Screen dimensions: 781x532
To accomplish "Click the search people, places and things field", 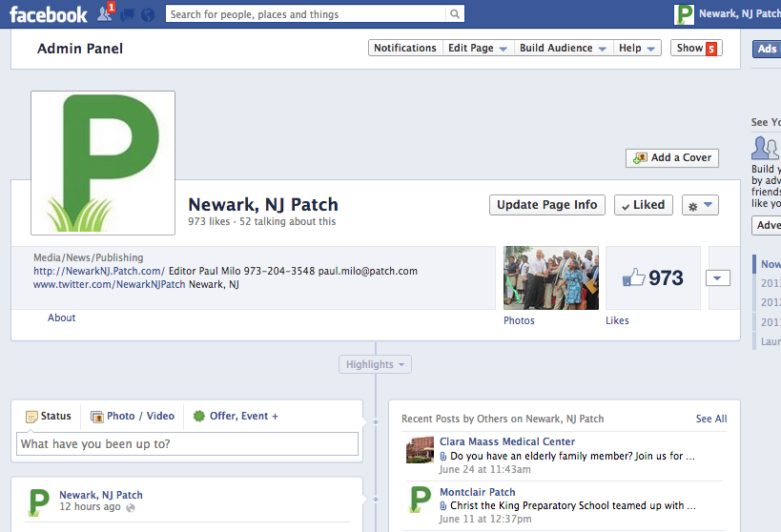I will pyautogui.click(x=305, y=14).
